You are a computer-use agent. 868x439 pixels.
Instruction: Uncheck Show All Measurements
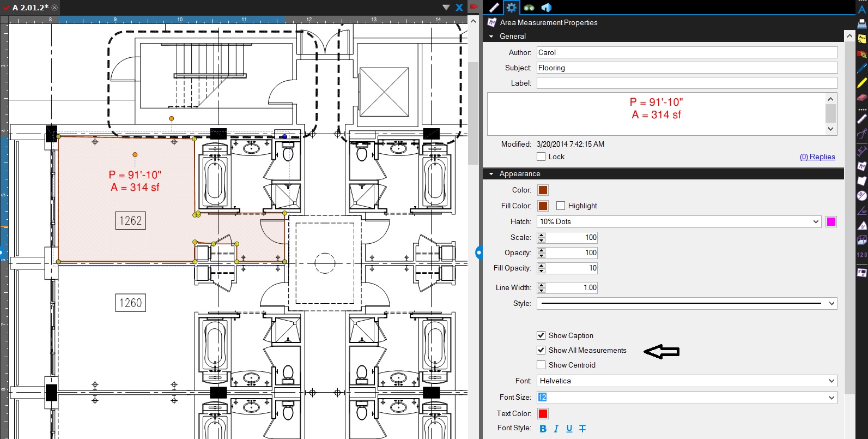[541, 350]
